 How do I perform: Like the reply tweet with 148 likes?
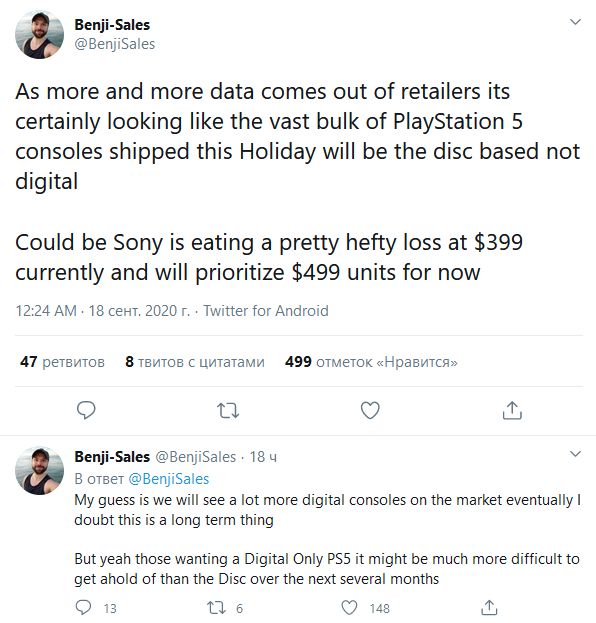click(366, 608)
